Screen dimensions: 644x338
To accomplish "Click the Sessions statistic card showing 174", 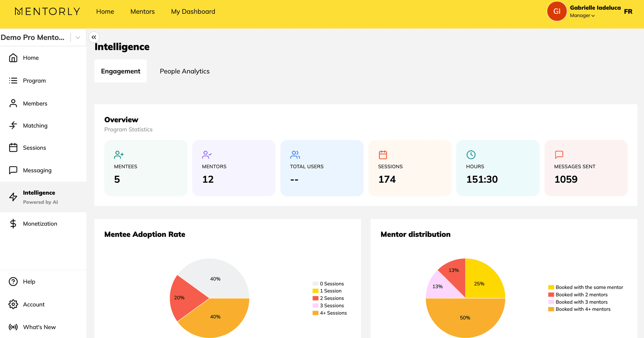I will [x=410, y=168].
